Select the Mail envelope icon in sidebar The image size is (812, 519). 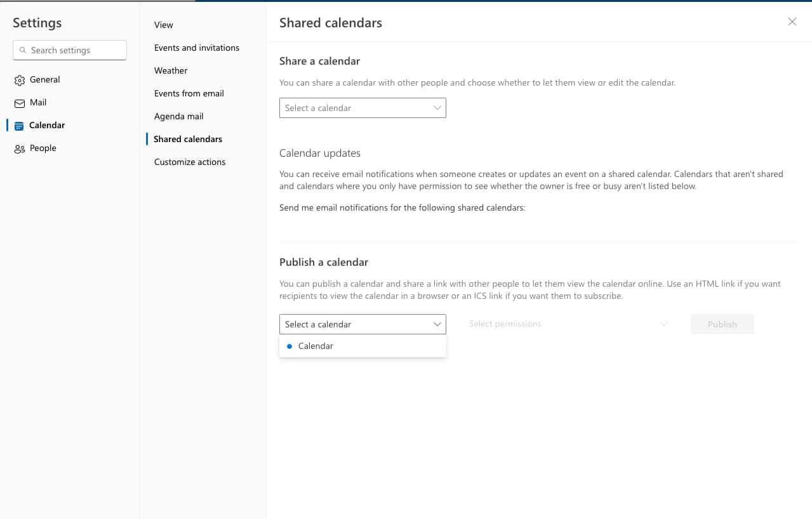click(x=20, y=102)
